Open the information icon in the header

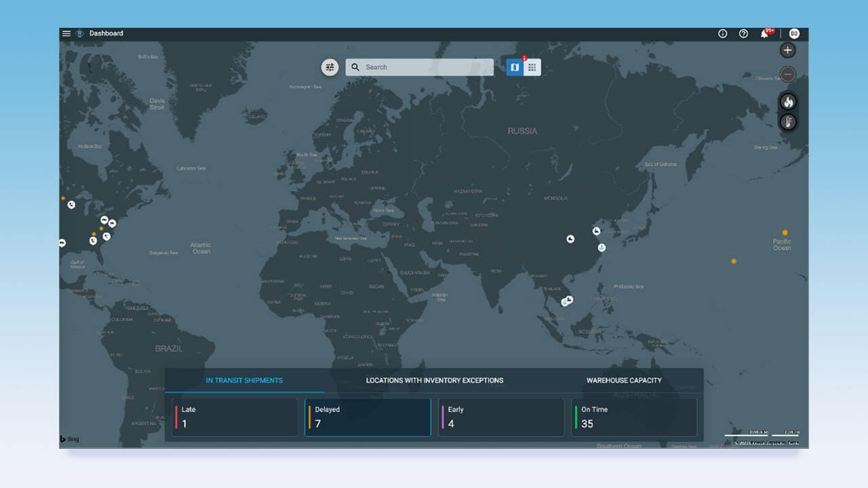(722, 34)
